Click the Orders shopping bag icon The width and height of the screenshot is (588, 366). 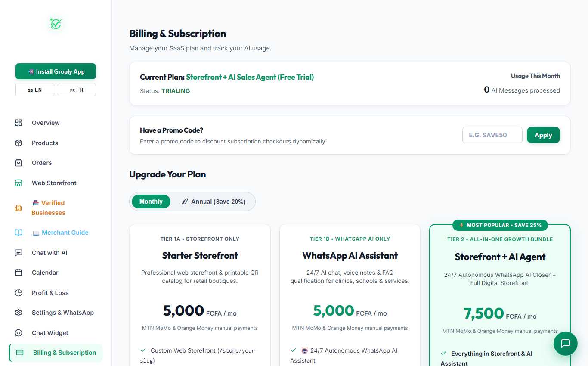(x=19, y=163)
